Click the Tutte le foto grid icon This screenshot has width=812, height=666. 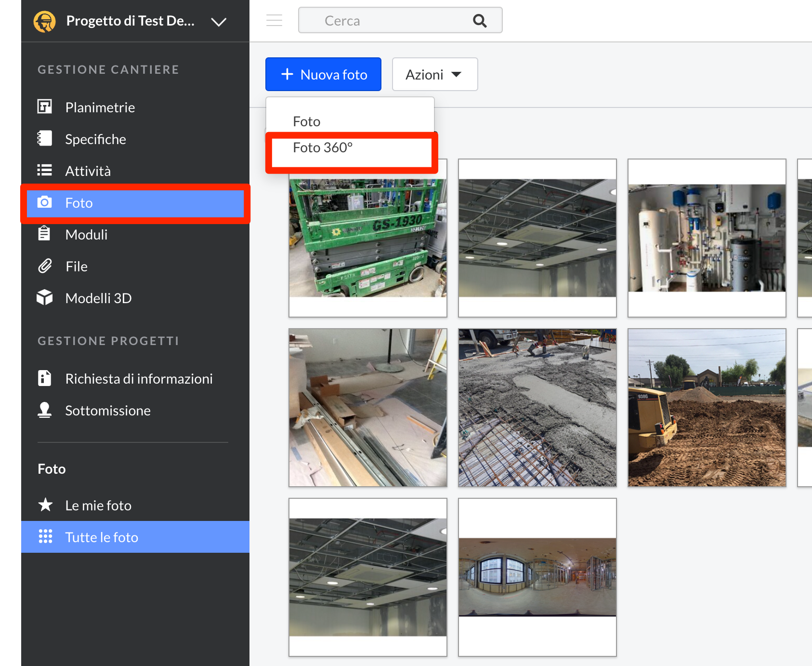(x=45, y=536)
